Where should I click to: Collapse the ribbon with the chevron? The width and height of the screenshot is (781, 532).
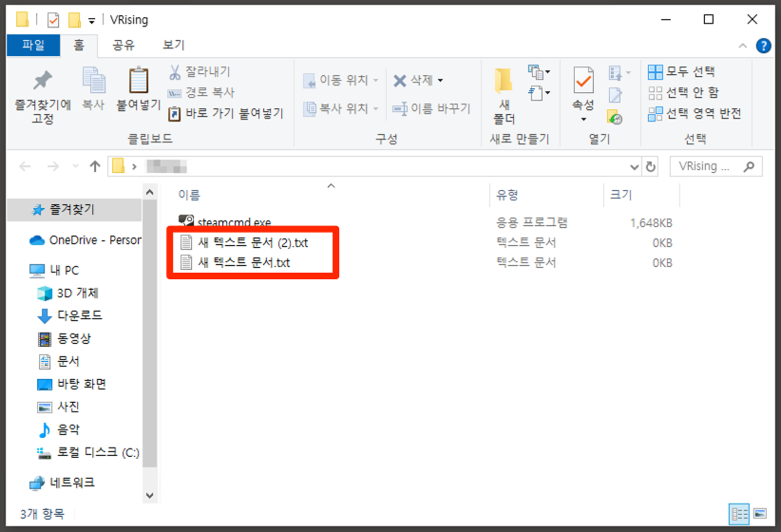743,46
